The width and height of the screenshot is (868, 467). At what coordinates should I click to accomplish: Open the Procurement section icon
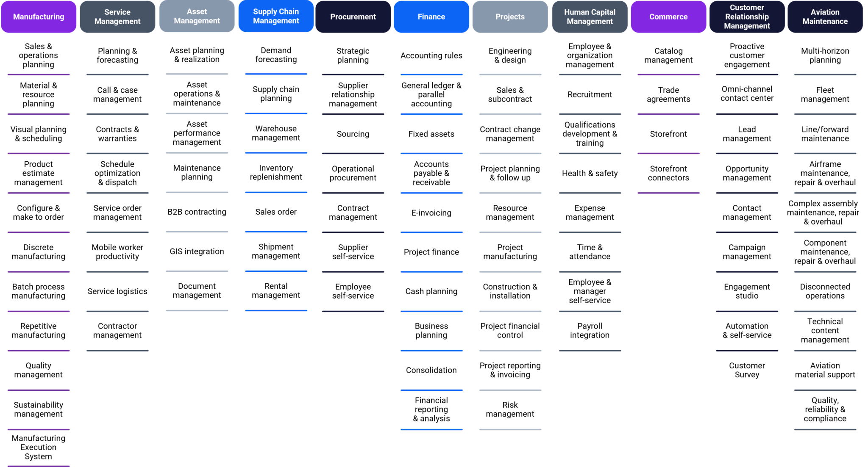point(353,16)
